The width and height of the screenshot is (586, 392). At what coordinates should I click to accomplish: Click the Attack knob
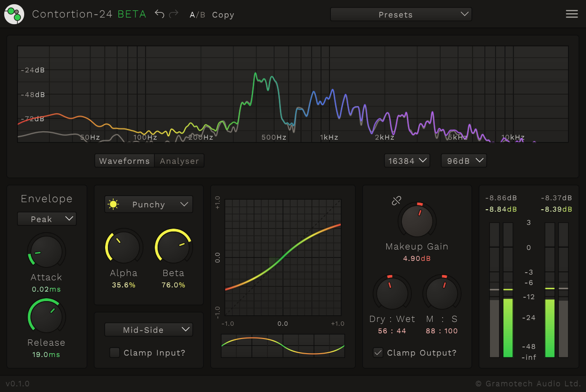pyautogui.click(x=46, y=252)
